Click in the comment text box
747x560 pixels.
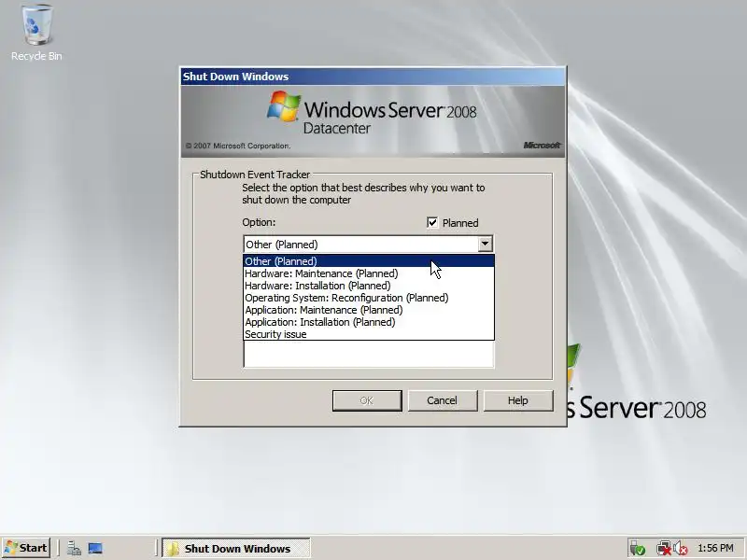pos(369,354)
